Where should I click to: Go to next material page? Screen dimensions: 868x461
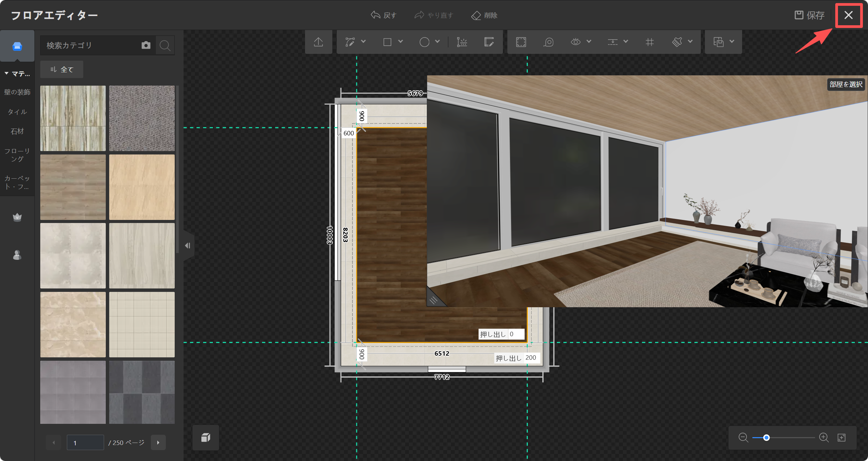coord(158,443)
